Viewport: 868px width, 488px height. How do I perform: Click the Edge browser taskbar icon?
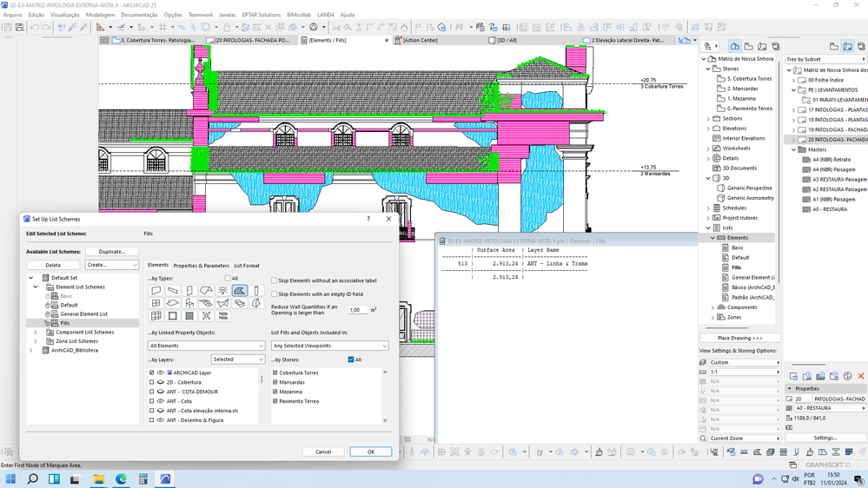point(121,478)
